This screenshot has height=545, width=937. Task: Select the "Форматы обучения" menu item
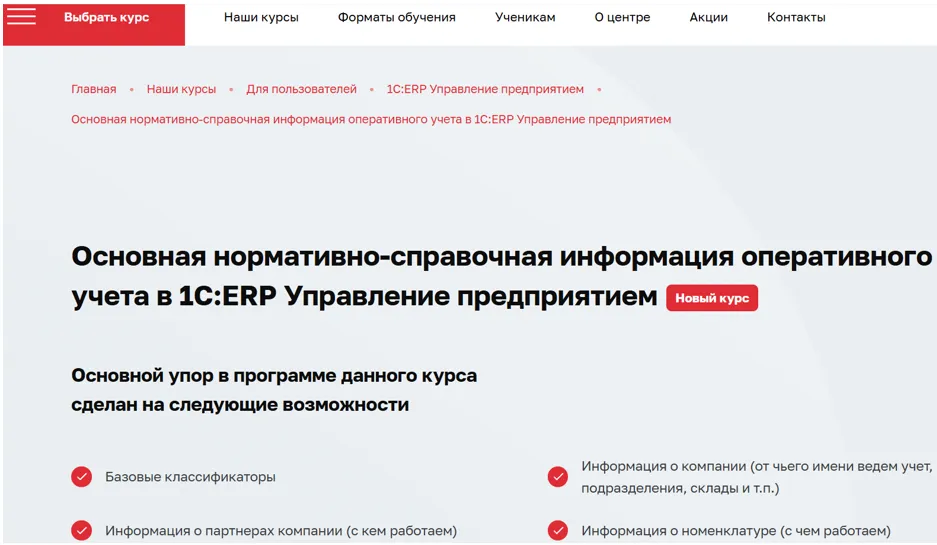(x=396, y=18)
